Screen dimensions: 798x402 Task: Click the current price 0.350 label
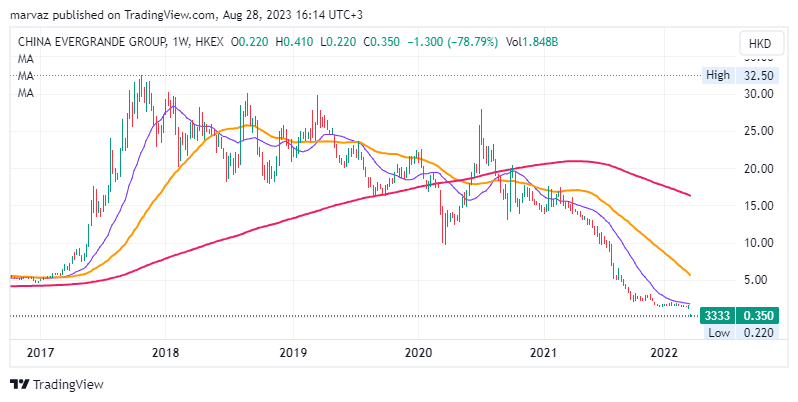pos(758,315)
